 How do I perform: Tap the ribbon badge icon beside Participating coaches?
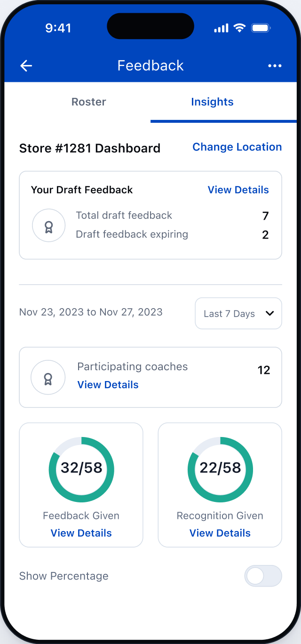pyautogui.click(x=48, y=377)
